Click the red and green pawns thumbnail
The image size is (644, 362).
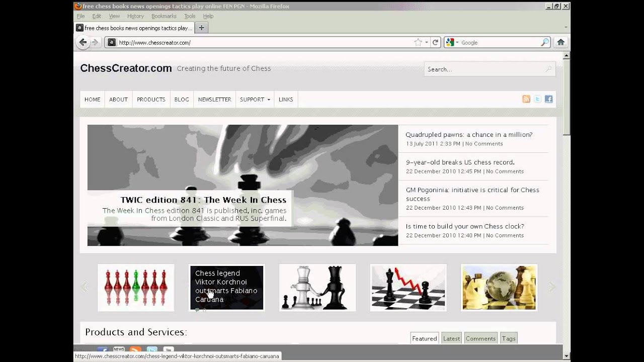tap(136, 288)
